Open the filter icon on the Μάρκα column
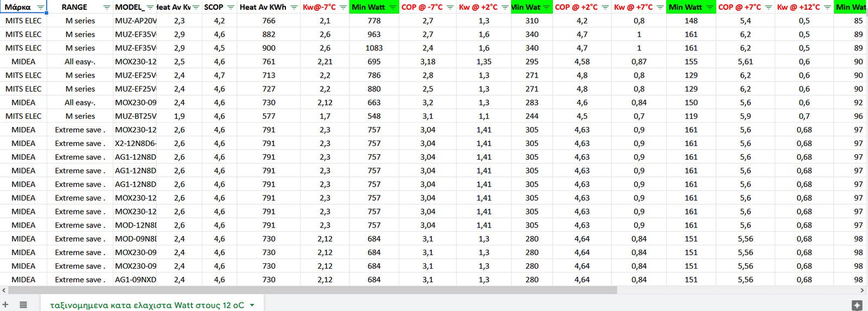 (x=41, y=8)
